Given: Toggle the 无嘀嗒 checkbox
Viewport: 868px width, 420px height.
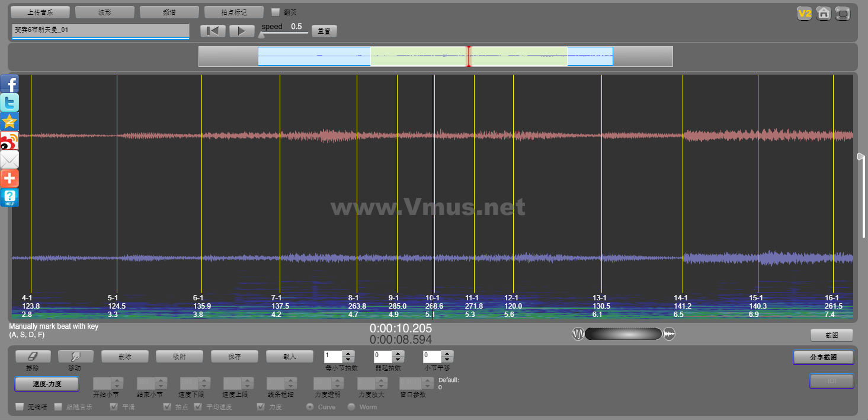Looking at the screenshot, I should point(20,407).
